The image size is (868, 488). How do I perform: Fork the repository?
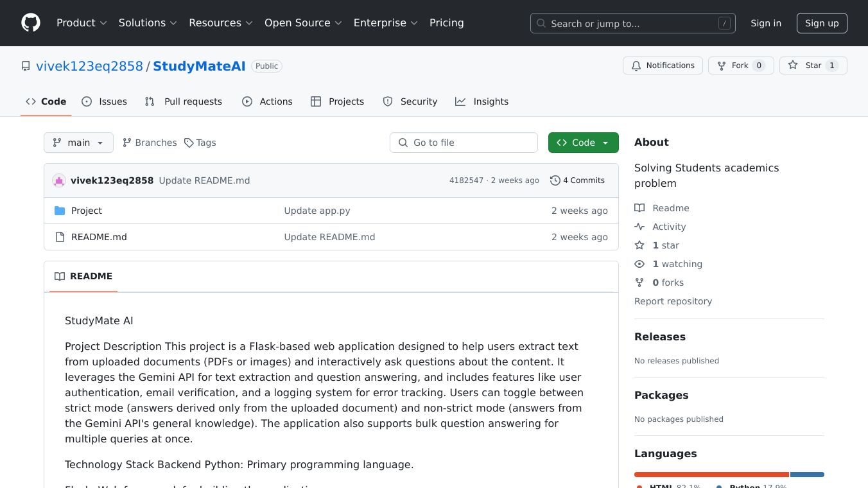tap(740, 65)
